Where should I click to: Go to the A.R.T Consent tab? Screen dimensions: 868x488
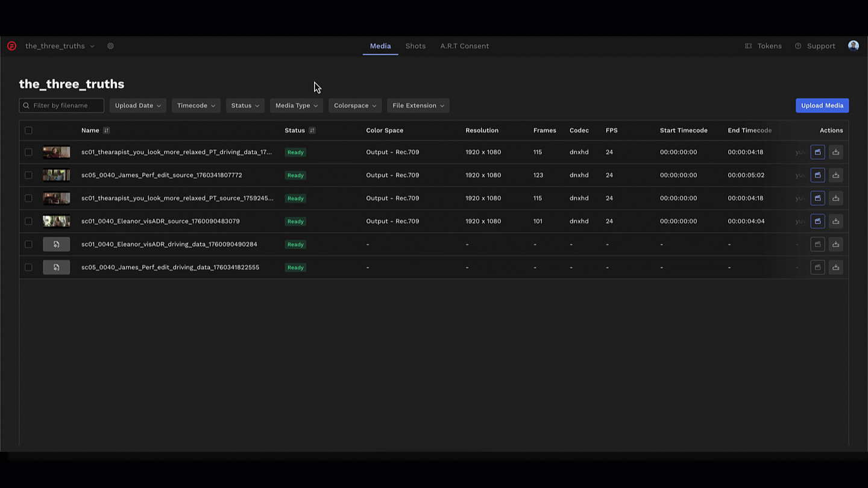464,46
